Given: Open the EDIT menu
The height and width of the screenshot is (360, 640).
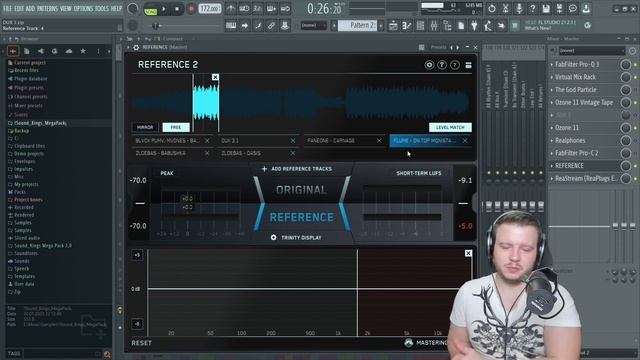Looking at the screenshot, I should pos(19,8).
